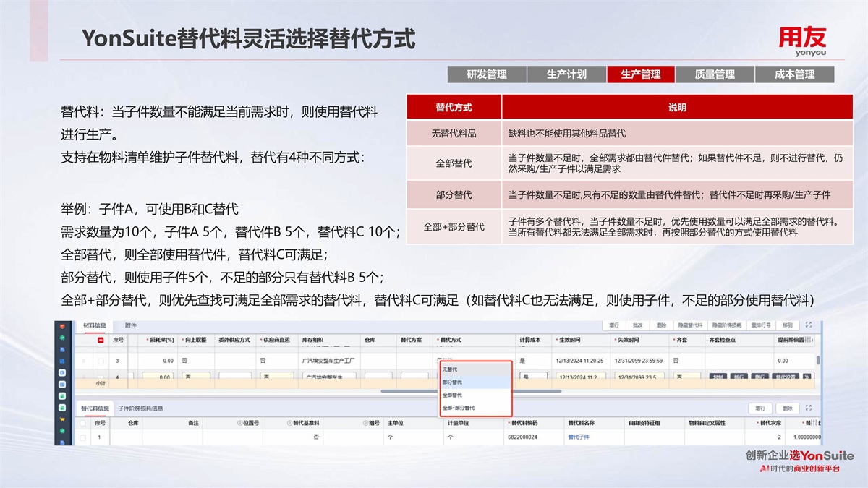Switch to the 子件阶梯损耗信息 tab

point(140,408)
